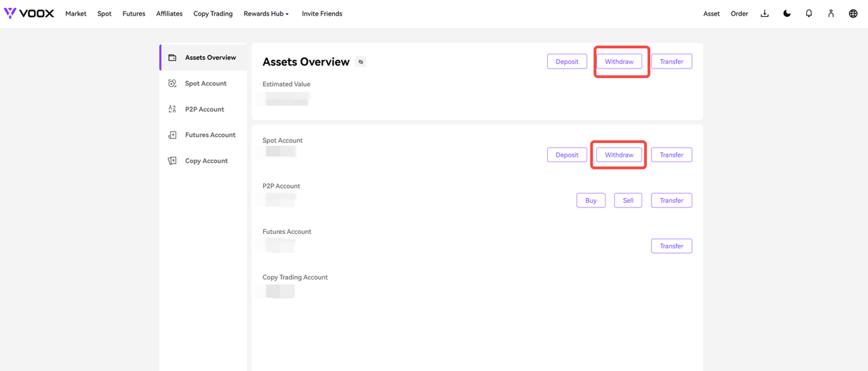
Task: Open the download app icon
Action: tap(764, 14)
